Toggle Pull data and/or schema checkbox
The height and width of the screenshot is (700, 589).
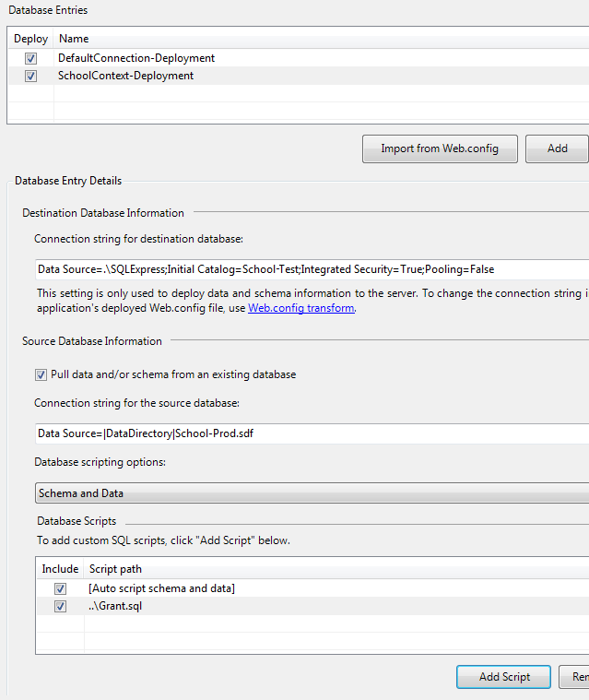[41, 374]
